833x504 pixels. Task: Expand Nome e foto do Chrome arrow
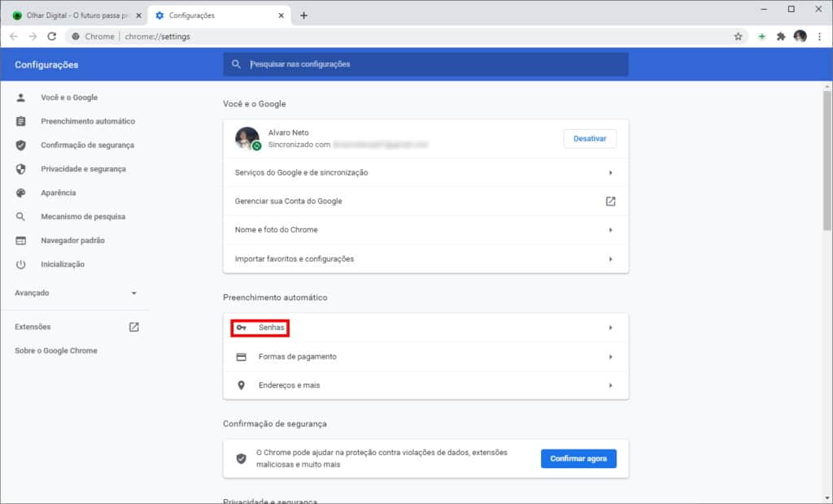(x=610, y=230)
